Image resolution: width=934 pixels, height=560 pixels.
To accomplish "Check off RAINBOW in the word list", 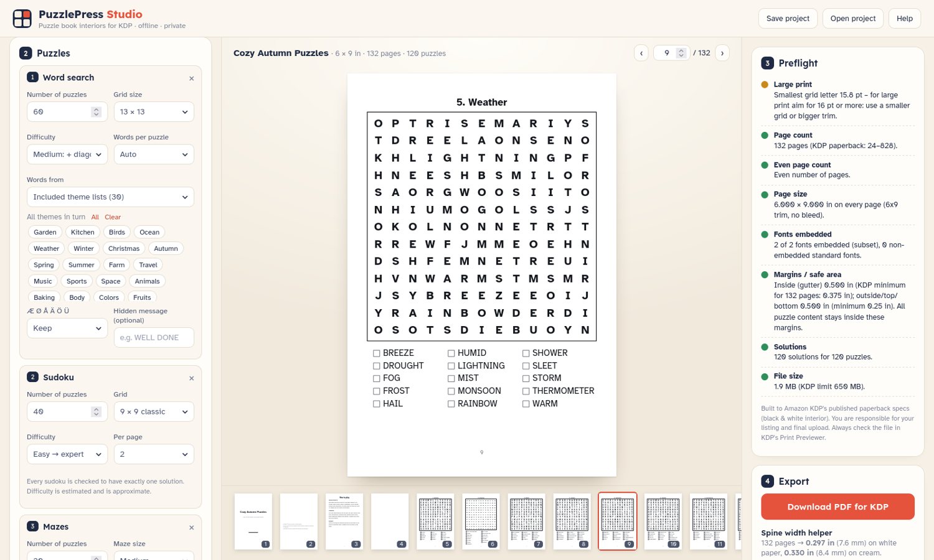I will coord(451,404).
